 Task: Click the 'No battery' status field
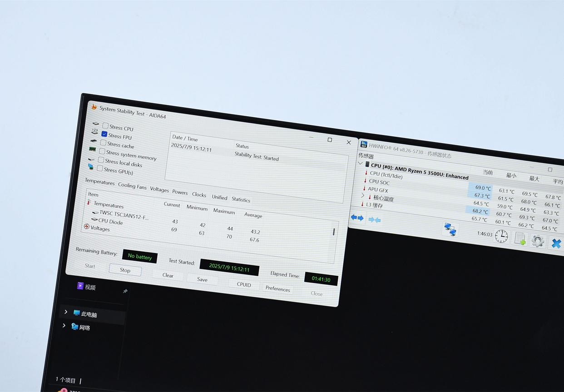[140, 256]
